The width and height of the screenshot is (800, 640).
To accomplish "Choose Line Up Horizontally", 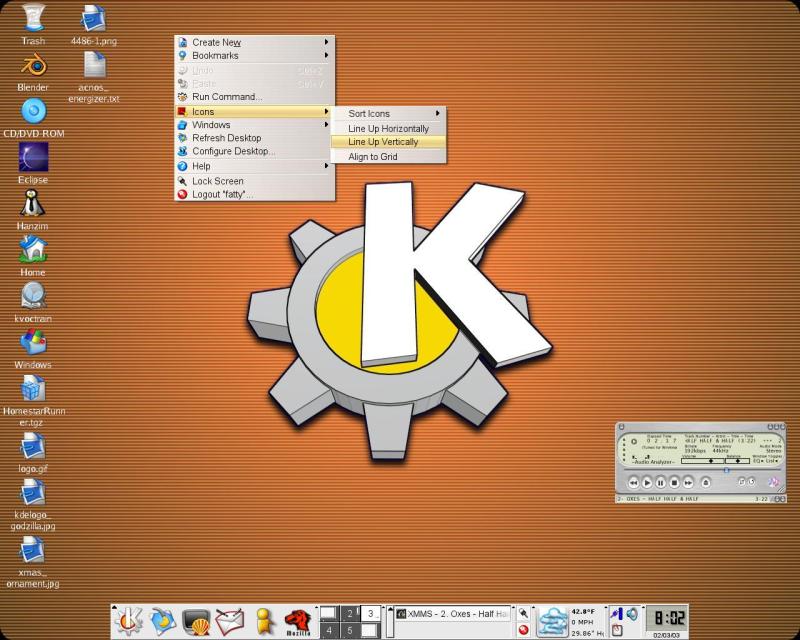I will [x=389, y=129].
